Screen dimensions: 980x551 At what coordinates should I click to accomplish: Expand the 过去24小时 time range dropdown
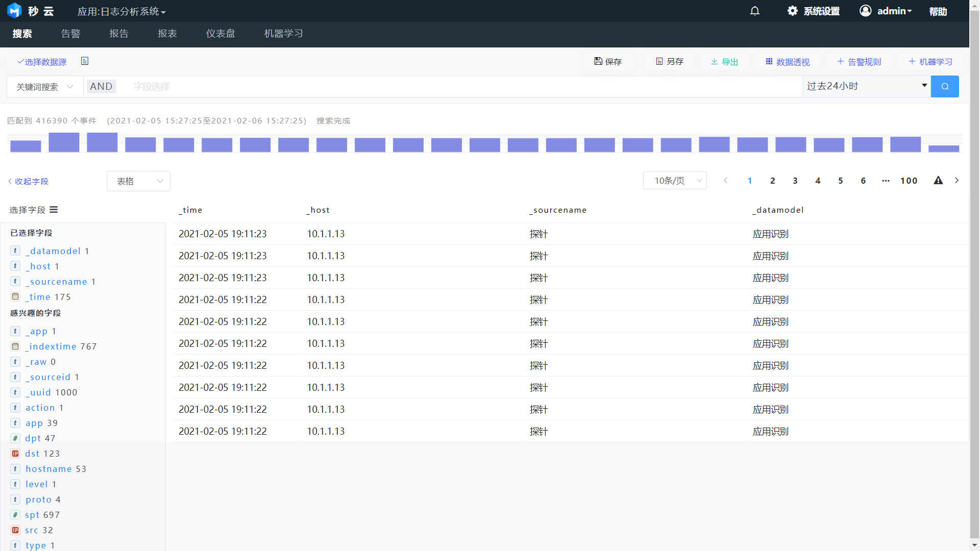pos(866,86)
